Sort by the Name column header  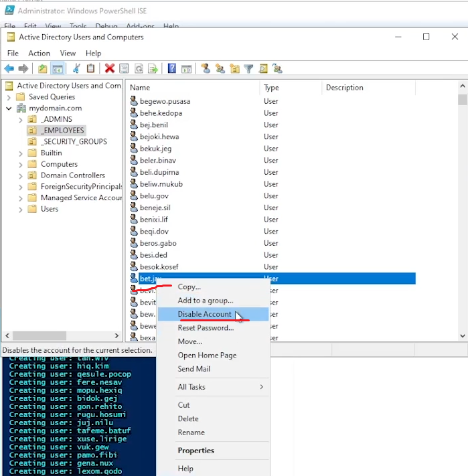coord(193,88)
